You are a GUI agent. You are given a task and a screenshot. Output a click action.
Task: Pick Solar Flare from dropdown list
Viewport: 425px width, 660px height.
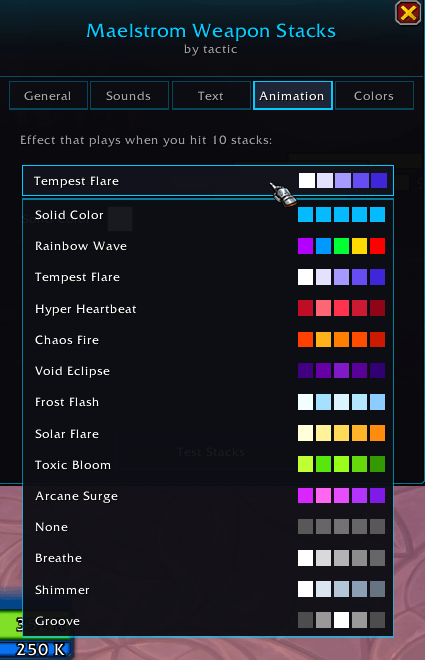click(208, 434)
